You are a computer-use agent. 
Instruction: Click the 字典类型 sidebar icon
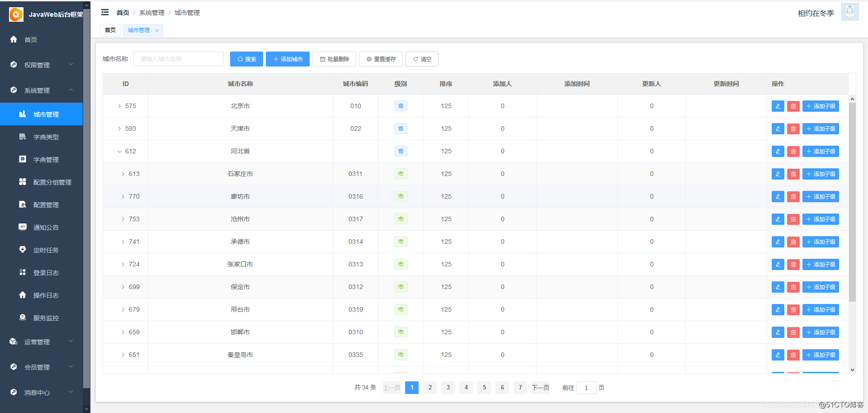point(23,137)
